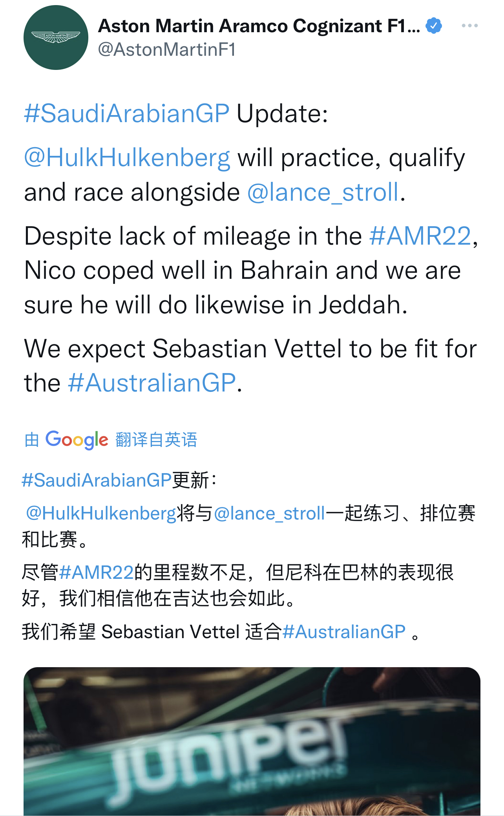Screen dimensions: 504x816
Task: Open the #AustralianGP hashtag in the English text
Action: click(x=152, y=383)
